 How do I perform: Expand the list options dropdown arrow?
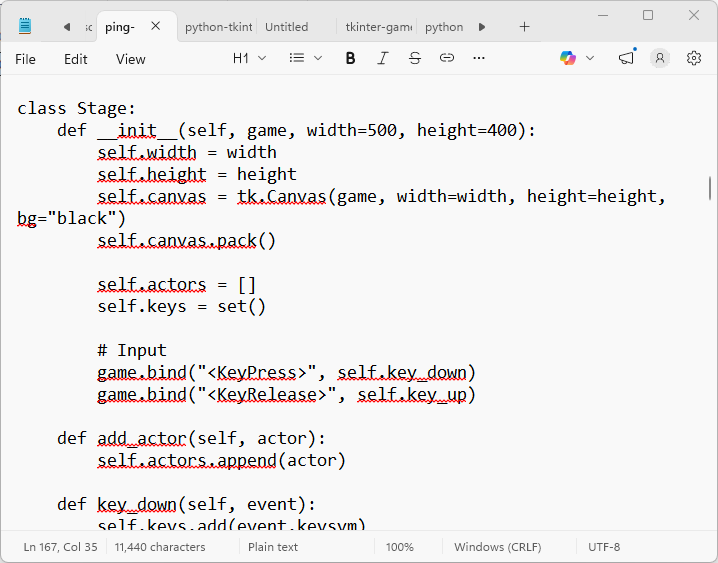(318, 58)
